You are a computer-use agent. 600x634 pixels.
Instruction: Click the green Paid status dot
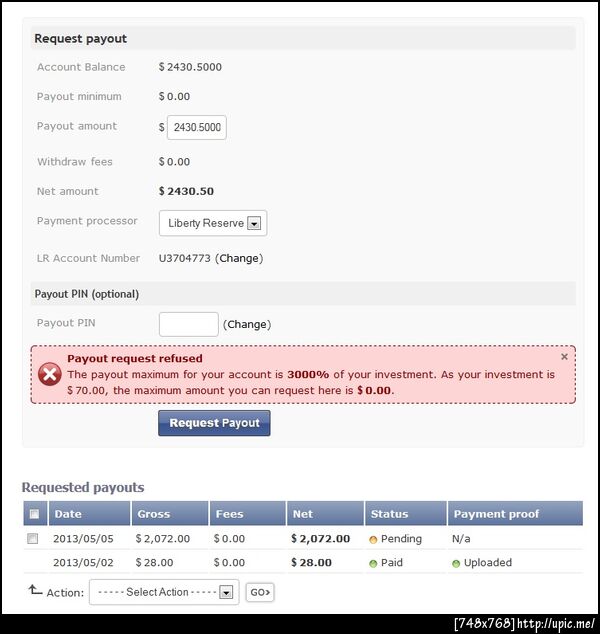pos(373,563)
